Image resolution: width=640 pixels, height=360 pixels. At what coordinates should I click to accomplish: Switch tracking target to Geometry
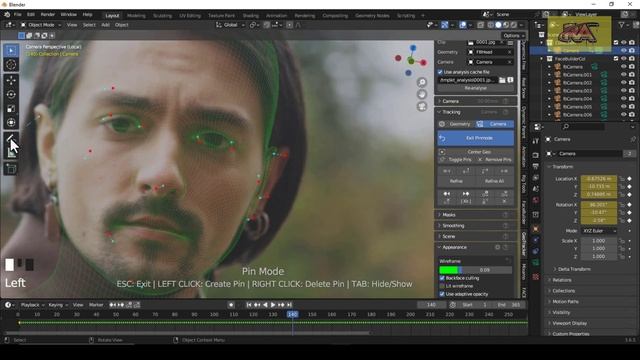[x=456, y=124]
